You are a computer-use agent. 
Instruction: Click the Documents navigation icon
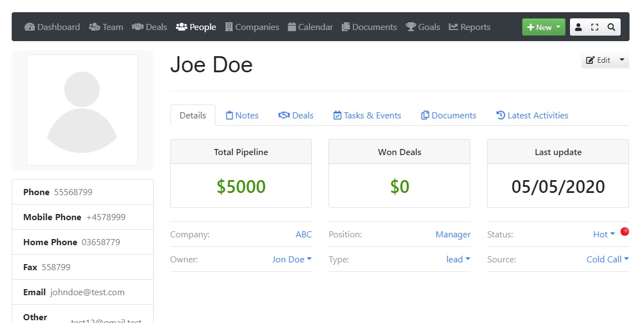tap(347, 26)
